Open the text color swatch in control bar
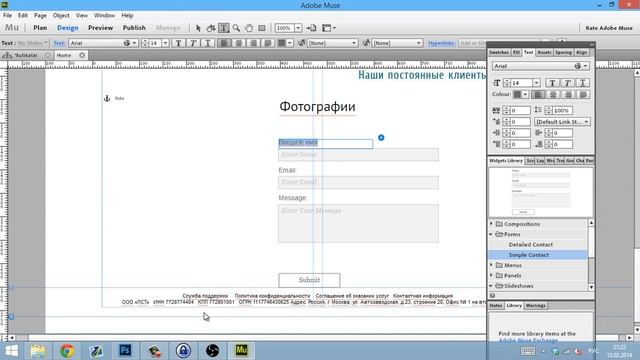 click(285, 43)
